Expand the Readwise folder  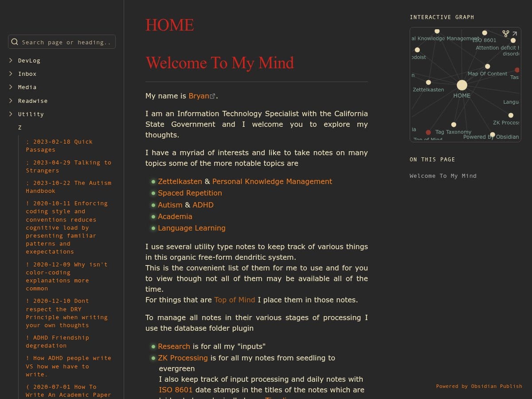[11, 101]
